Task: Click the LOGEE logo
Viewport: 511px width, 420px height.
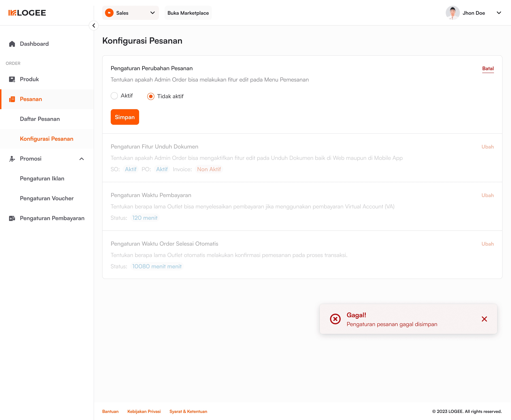Action: (x=27, y=13)
